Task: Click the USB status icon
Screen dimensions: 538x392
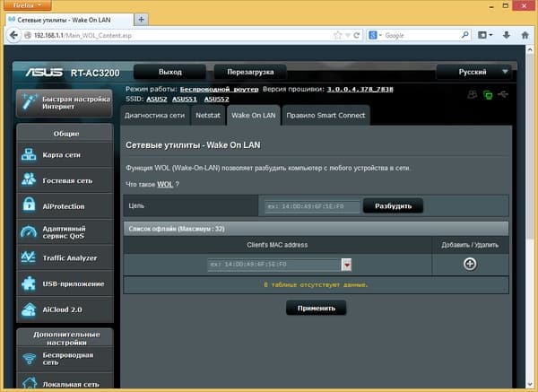Action: [503, 93]
